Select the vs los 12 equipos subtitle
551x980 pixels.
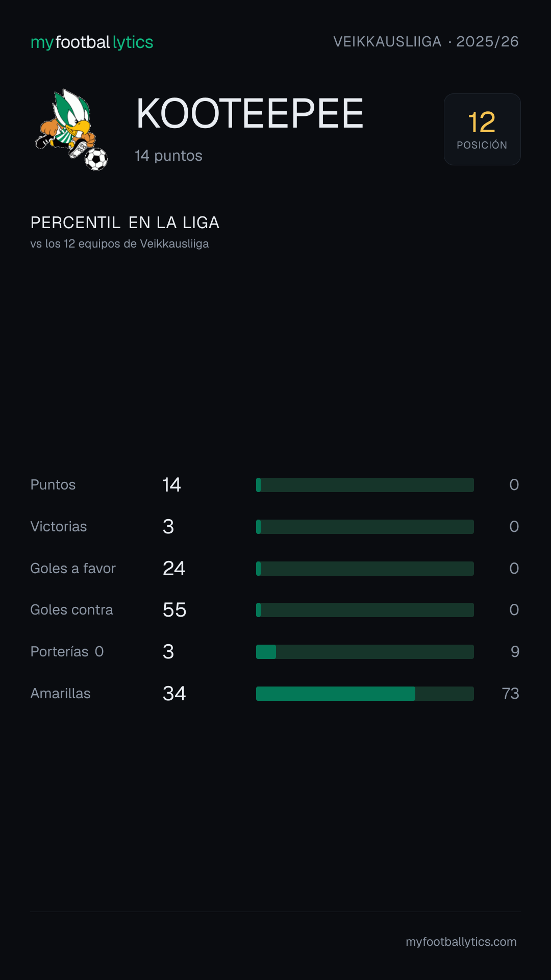[120, 244]
